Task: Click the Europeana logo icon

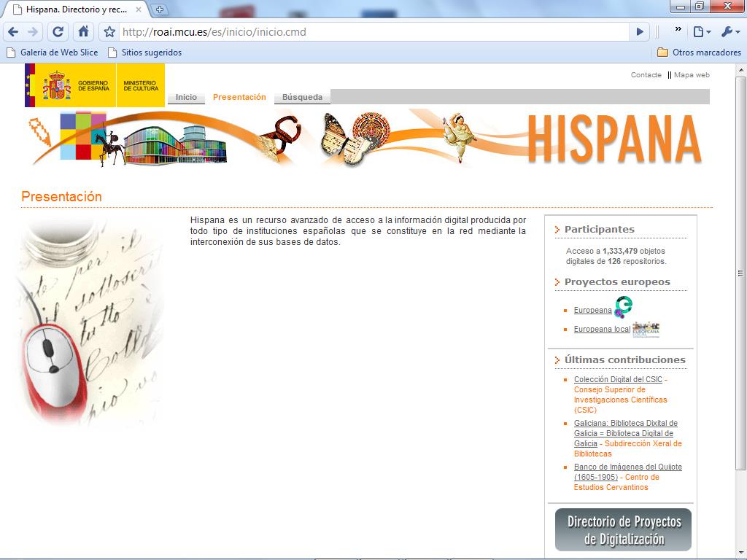Action: (623, 307)
